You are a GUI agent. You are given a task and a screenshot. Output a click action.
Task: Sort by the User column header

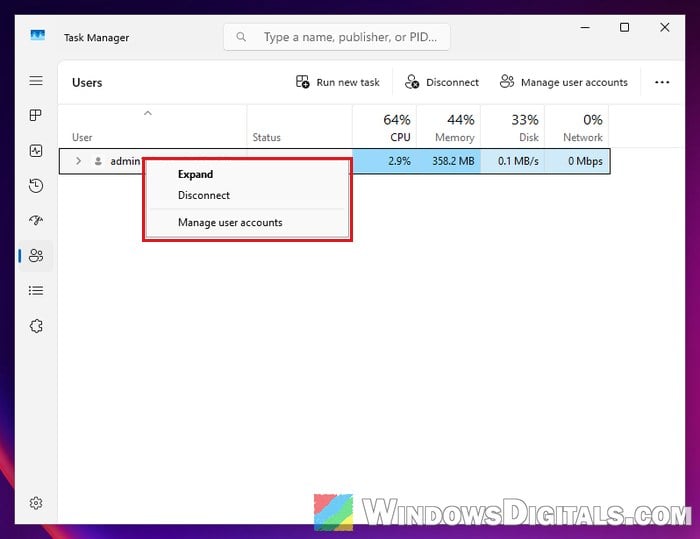(x=153, y=126)
